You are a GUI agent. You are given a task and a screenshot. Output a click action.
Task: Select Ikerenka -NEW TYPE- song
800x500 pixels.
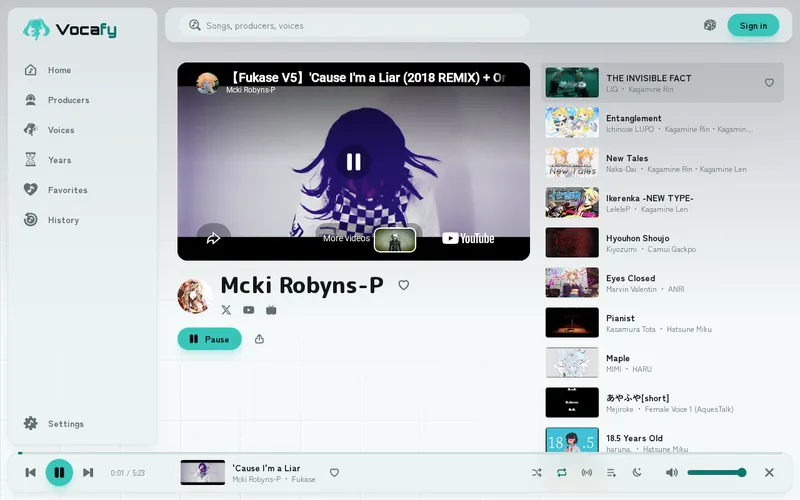(x=662, y=203)
